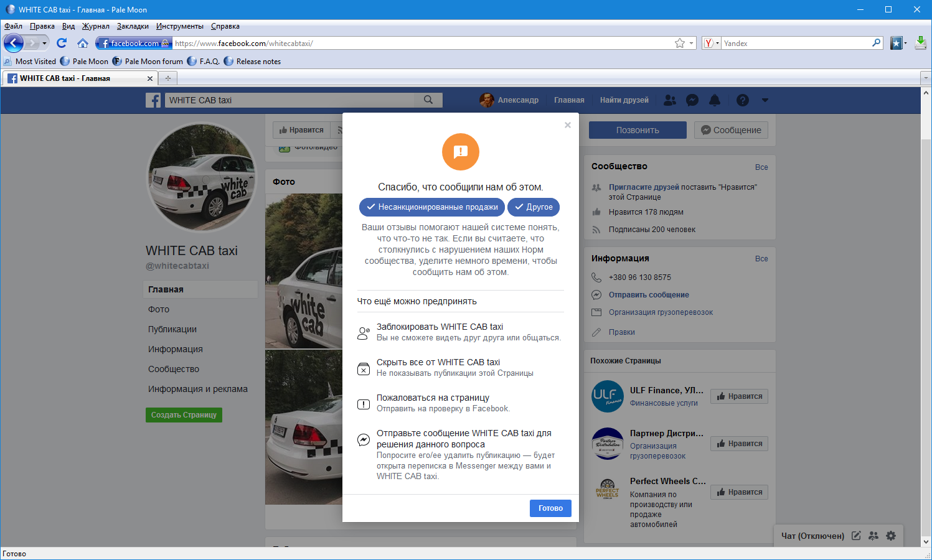The image size is (932, 560).
Task: Open Информация и реклама sidebar item
Action: [198, 389]
